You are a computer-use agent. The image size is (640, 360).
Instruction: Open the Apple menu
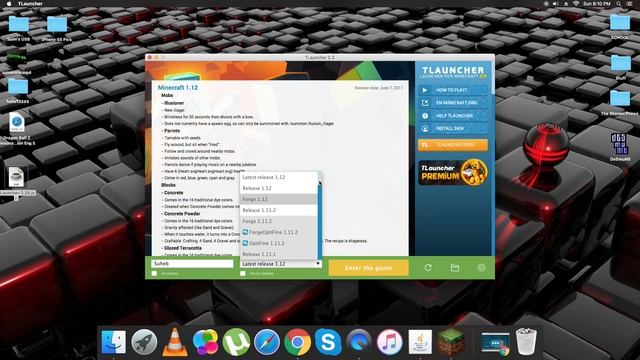click(x=9, y=4)
